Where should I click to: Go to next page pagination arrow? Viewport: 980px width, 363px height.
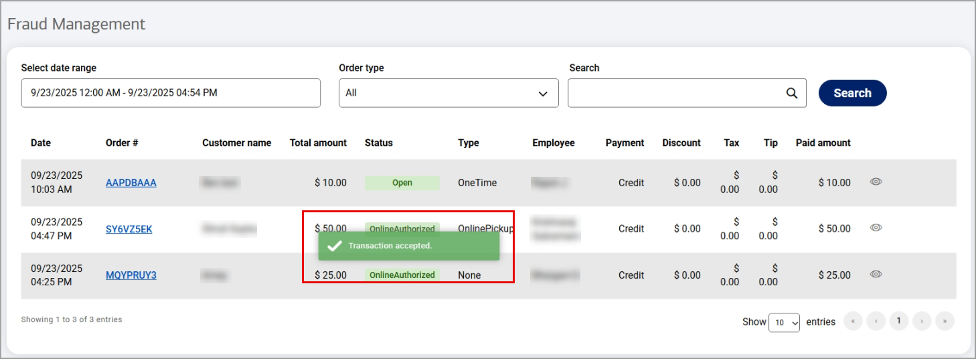922,321
